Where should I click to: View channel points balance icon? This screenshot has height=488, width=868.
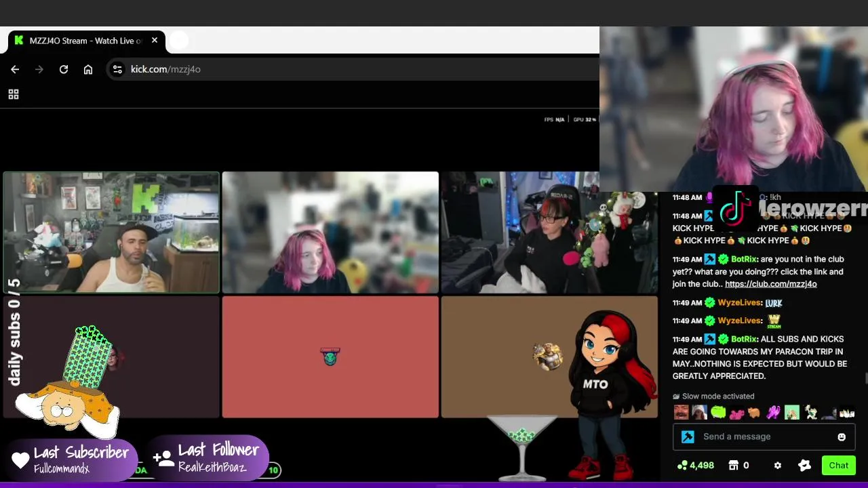pos(683,466)
